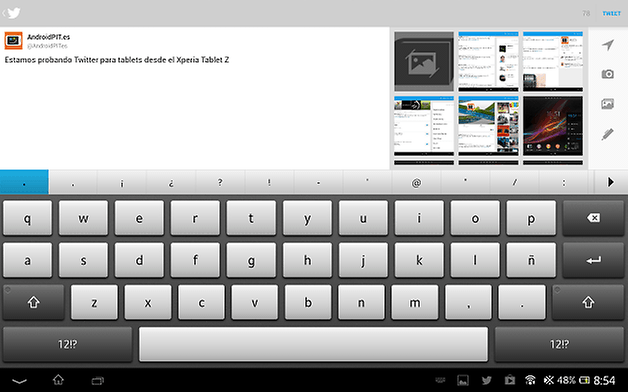Insert the colon symbol suggestion
Viewport: 628px width, 392px height.
(x=564, y=183)
